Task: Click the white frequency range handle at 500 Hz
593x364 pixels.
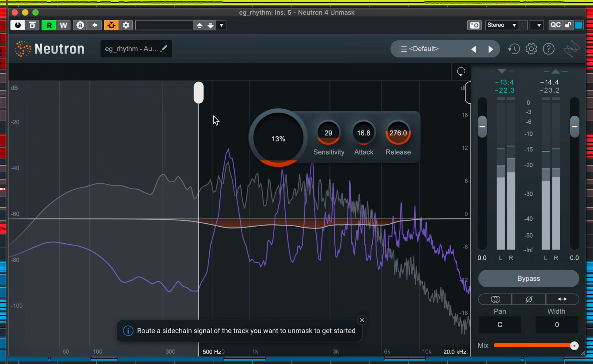Action: (199, 93)
